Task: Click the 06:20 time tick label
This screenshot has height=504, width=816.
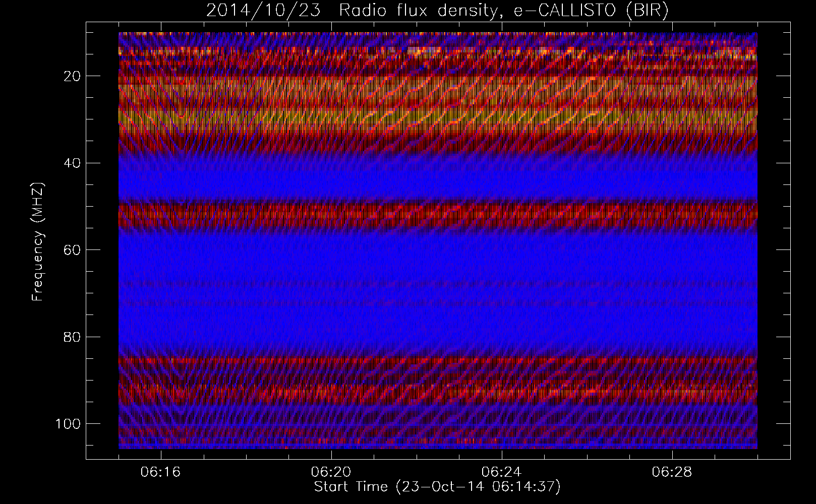Action: 331,472
